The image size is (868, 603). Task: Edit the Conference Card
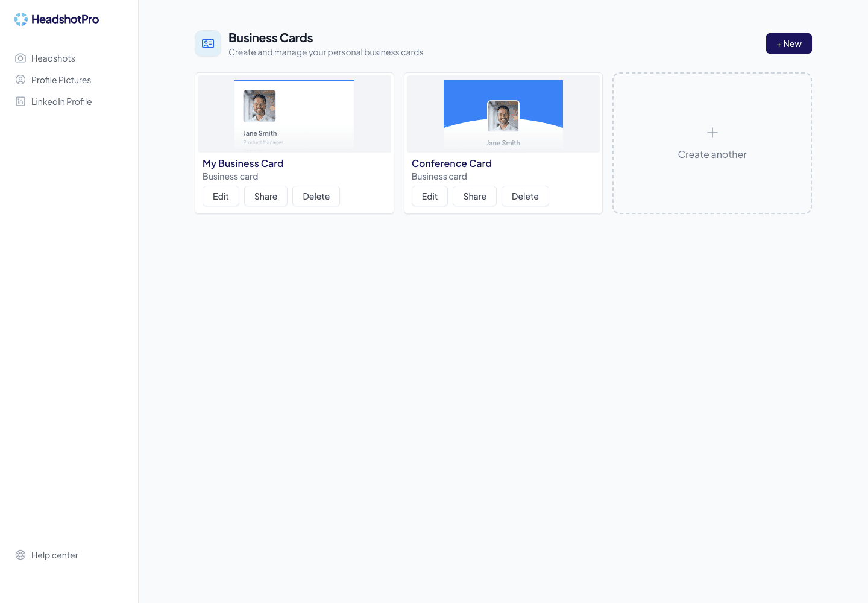click(430, 196)
